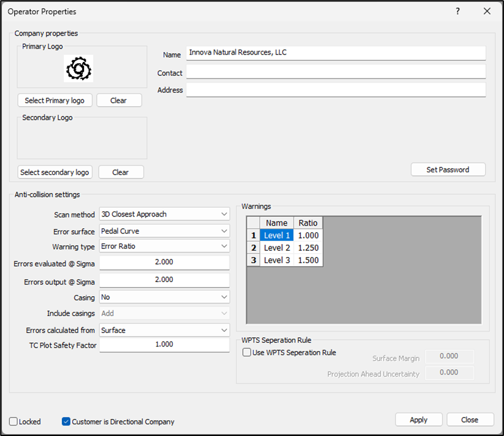The height and width of the screenshot is (436, 504).
Task: Enable Use WPTS Seperation Rule checkbox
Action: pyautogui.click(x=247, y=353)
